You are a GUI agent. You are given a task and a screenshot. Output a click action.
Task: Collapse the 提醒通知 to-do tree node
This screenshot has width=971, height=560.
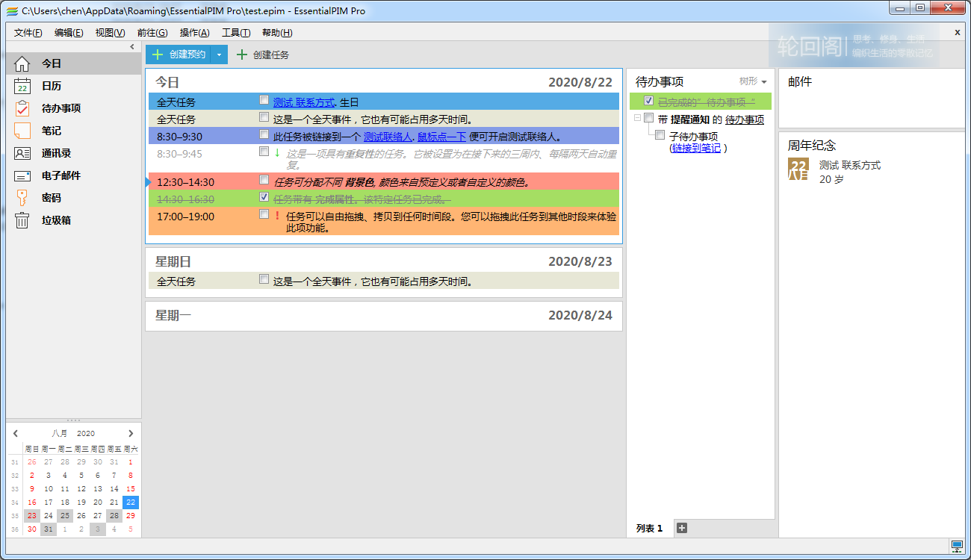[636, 118]
